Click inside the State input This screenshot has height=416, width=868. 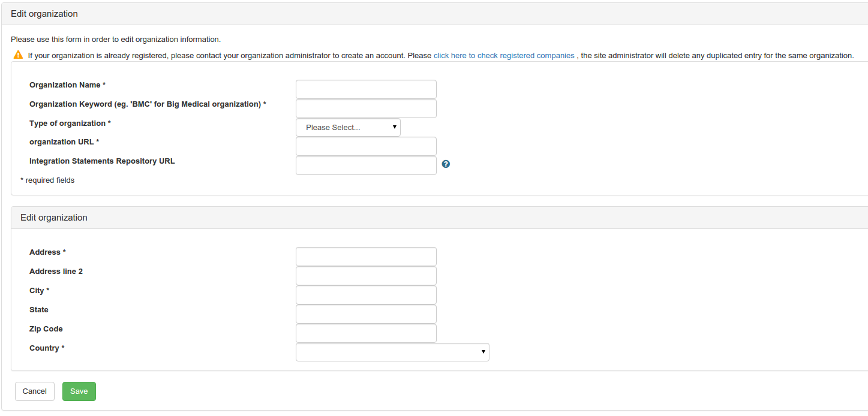point(366,314)
